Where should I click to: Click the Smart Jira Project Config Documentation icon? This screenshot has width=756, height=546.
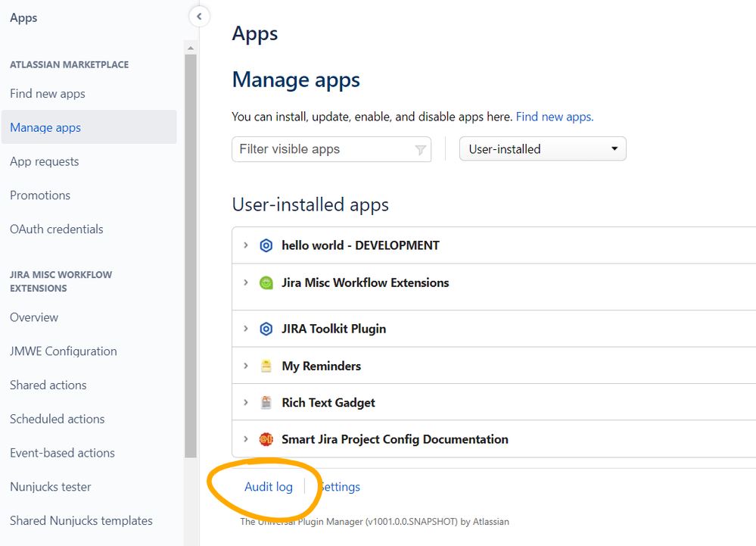266,439
